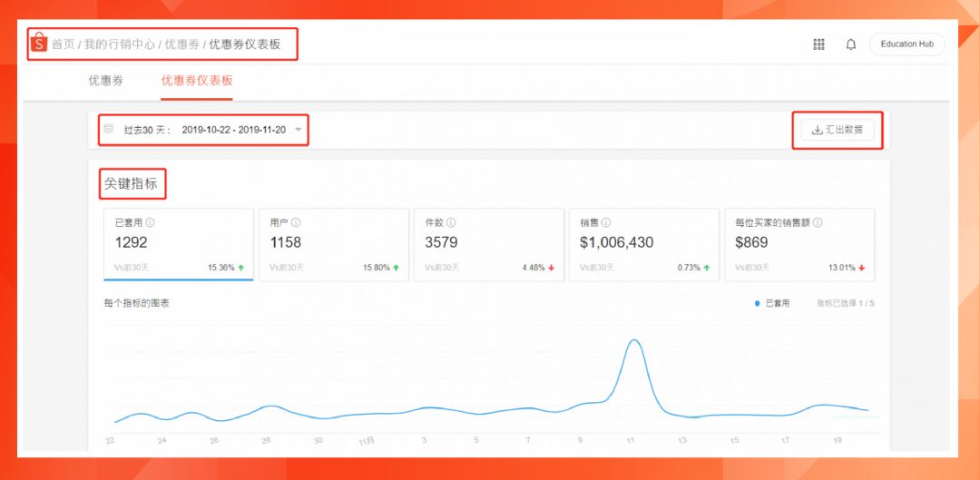Click the peak point on the chart line
This screenshot has width=980, height=480.
click(634, 341)
